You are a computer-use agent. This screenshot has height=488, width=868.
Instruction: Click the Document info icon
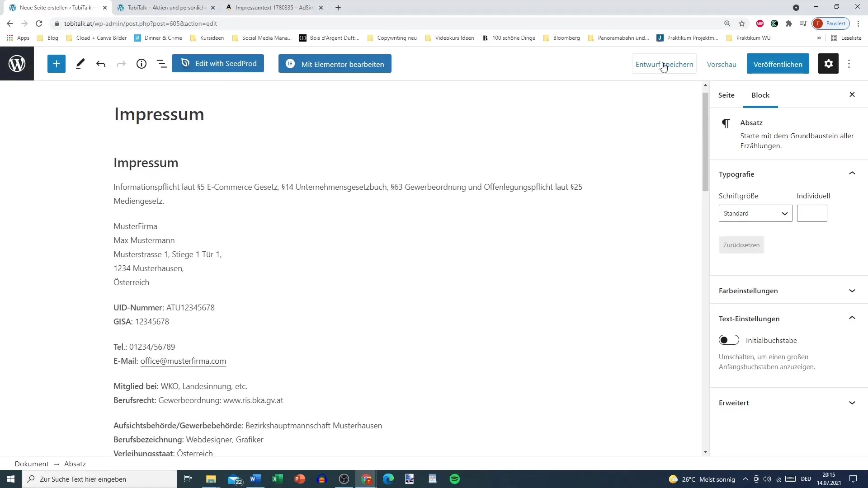click(142, 64)
